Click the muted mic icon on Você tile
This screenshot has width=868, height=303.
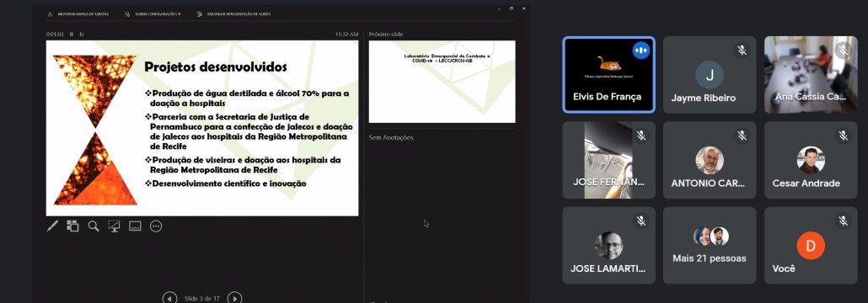coord(843,221)
